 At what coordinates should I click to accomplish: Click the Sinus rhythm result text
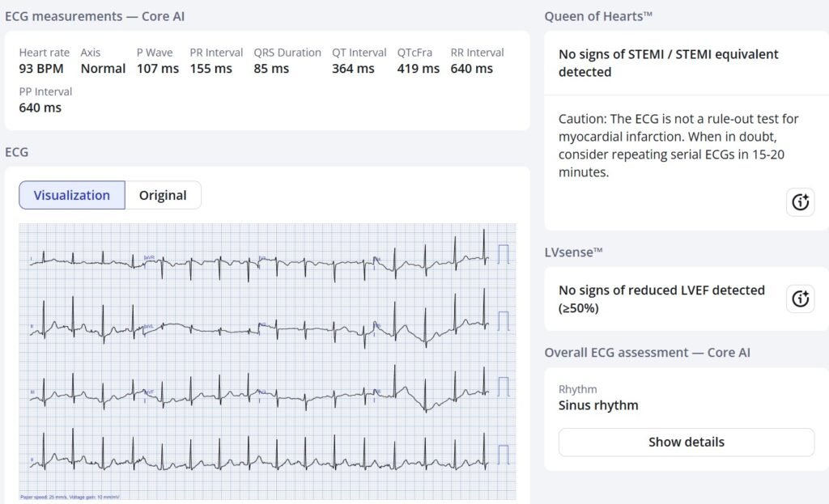(598, 405)
